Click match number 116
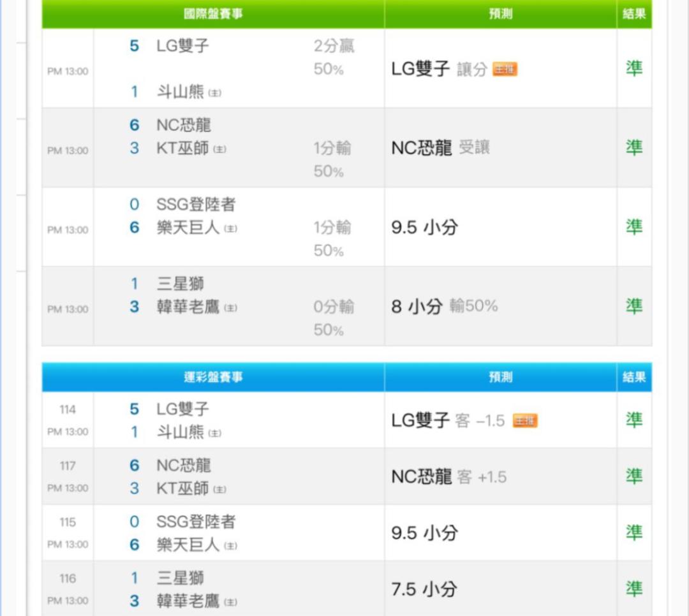689x616 pixels. 68,578
